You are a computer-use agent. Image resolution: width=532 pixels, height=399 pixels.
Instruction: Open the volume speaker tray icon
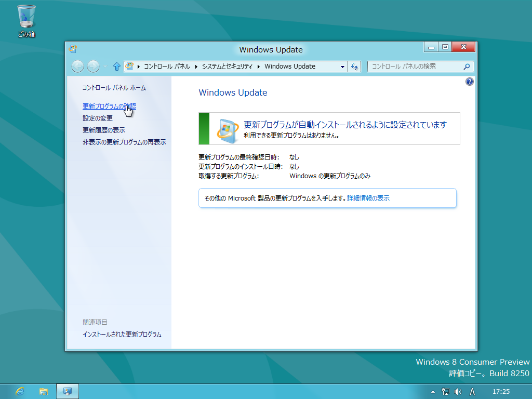458,392
